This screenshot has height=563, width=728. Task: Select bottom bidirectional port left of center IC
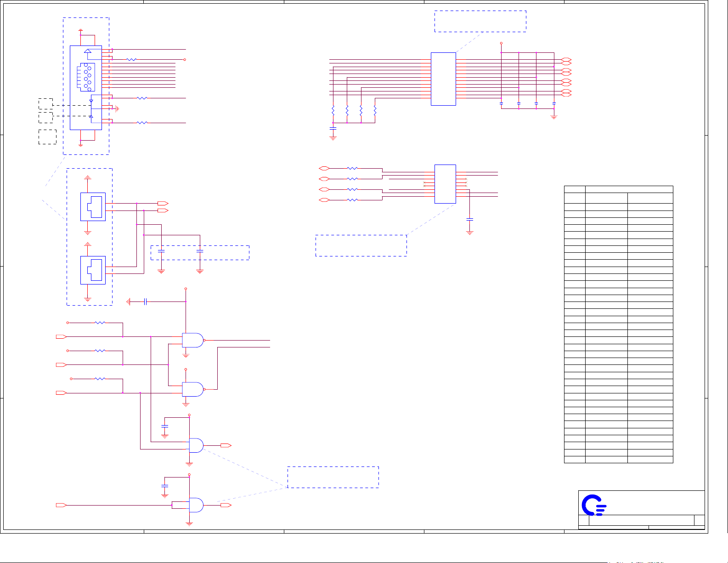[324, 200]
